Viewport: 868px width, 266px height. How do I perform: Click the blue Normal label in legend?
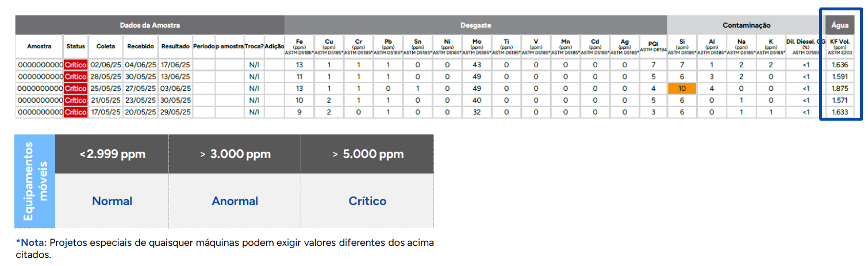[x=112, y=201]
